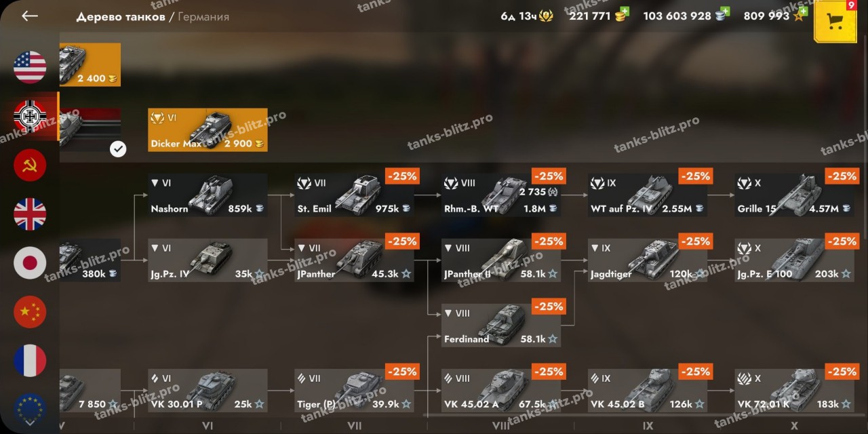Open the Дерево танков breadcrumb
This screenshot has width=868, height=434.
tap(121, 17)
